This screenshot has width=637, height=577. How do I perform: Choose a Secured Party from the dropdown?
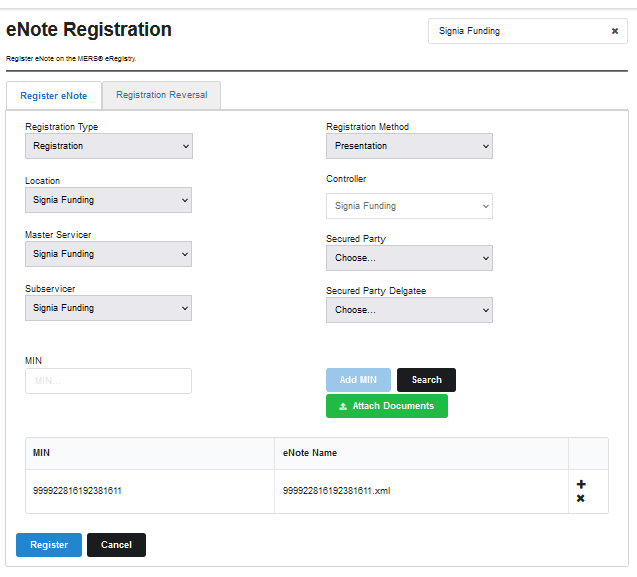pyautogui.click(x=409, y=258)
